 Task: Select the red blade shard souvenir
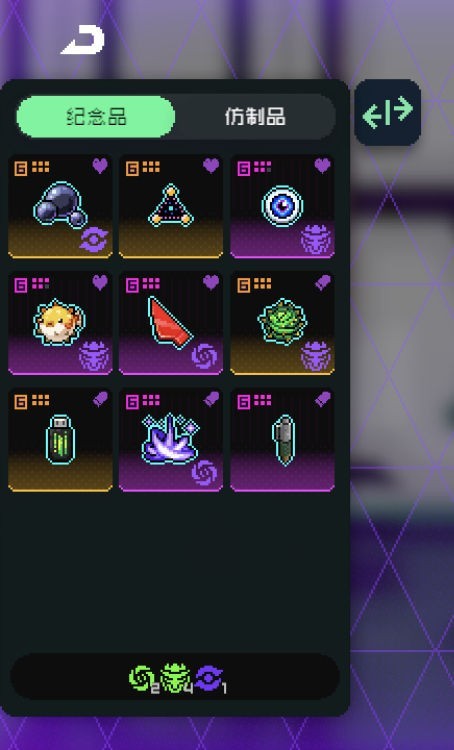coord(171,323)
